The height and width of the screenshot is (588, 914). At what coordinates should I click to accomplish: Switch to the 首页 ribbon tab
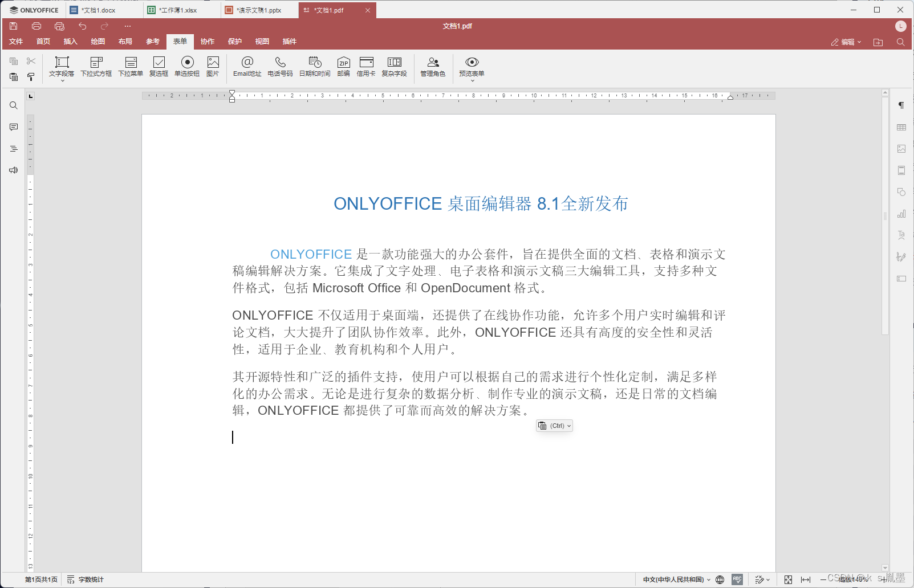click(x=43, y=42)
